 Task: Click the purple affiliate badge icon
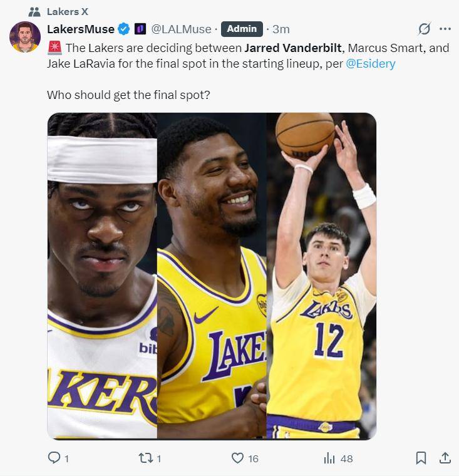[x=140, y=29]
